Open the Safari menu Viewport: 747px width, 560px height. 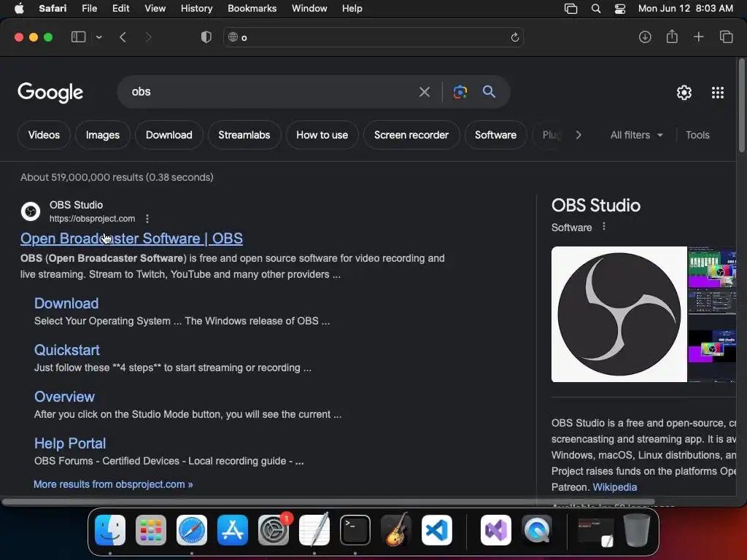(x=53, y=9)
